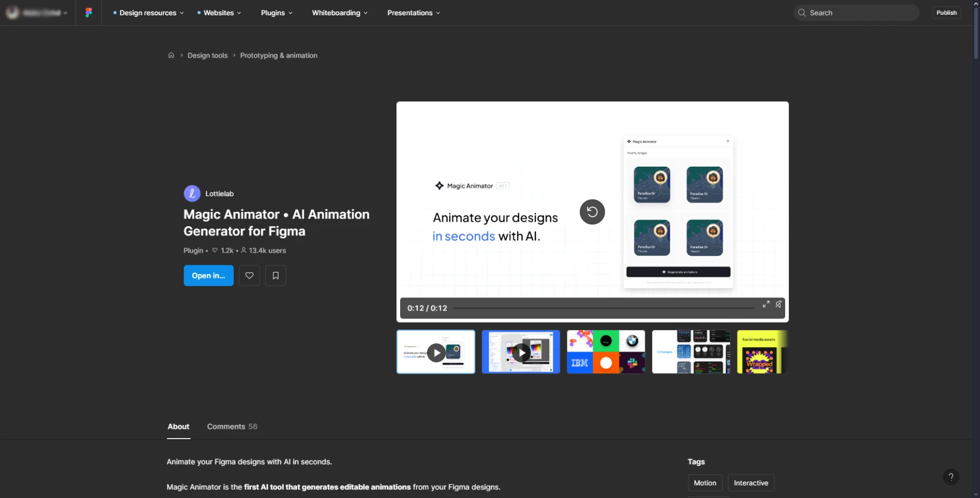The height and width of the screenshot is (498, 980).
Task: Replay the preview video
Action: [592, 212]
